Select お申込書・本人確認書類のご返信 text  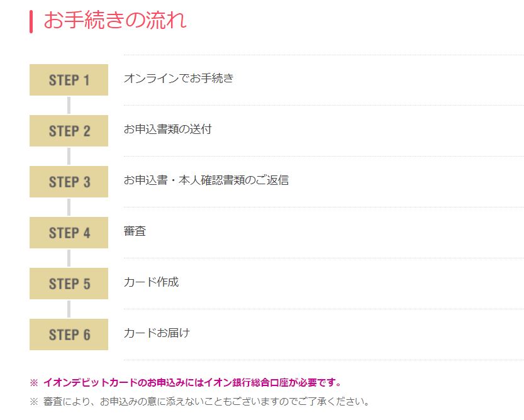(206, 180)
